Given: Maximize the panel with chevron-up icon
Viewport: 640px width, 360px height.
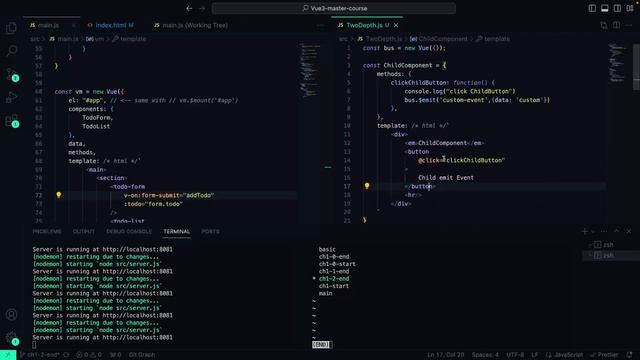Looking at the screenshot, I should (616, 231).
